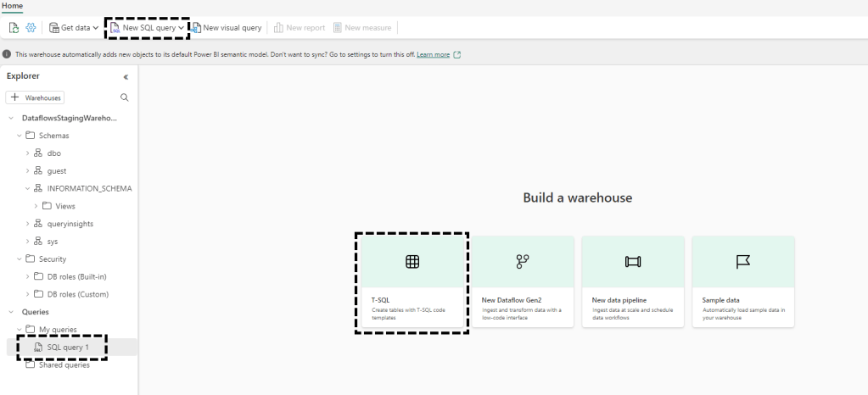Screen dimensions: 868x395
Task: Expand the dbo schema node
Action: (x=28, y=153)
